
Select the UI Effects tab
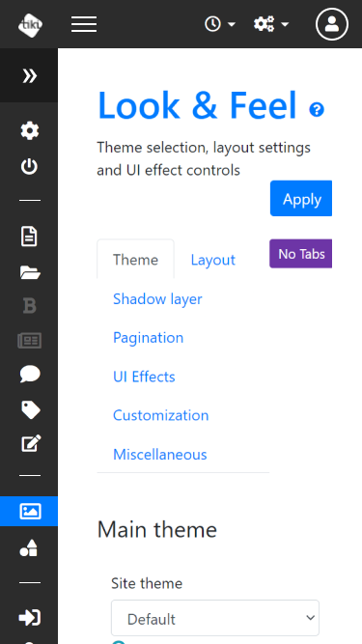[x=144, y=377]
